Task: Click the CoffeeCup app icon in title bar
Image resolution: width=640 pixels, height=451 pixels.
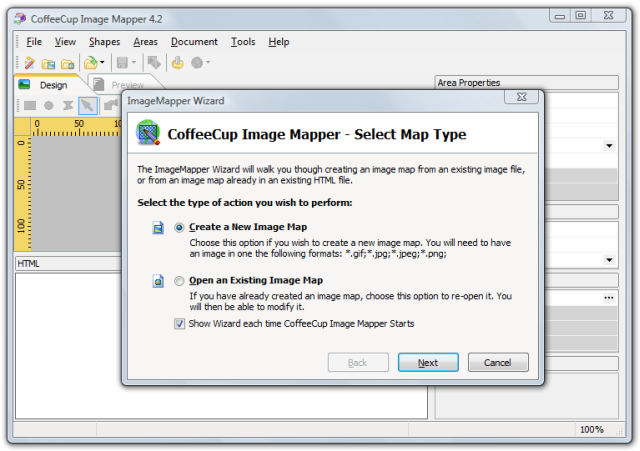Action: tap(20, 19)
